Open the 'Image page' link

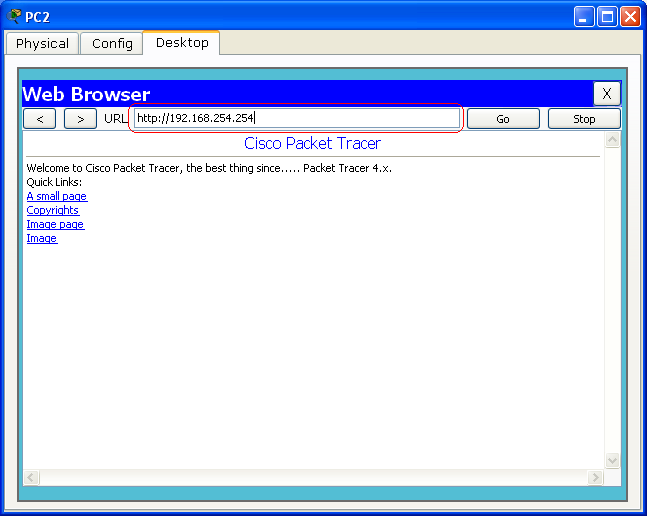55,224
